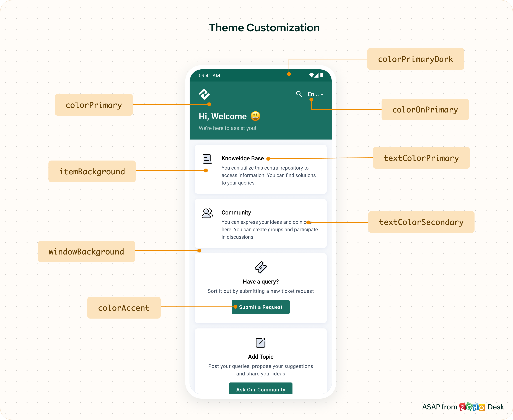The width and height of the screenshot is (513, 420).
Task: Click the search magnifier icon
Action: (299, 94)
